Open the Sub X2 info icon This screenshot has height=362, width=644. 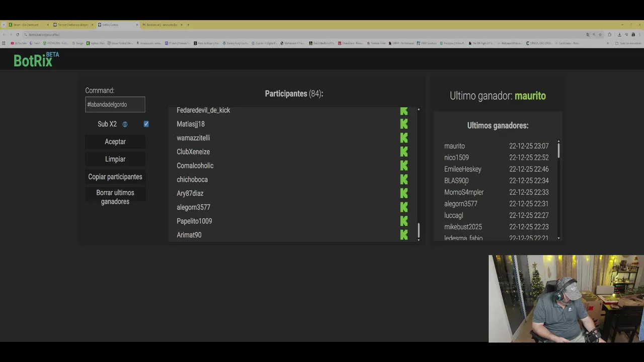coord(125,124)
